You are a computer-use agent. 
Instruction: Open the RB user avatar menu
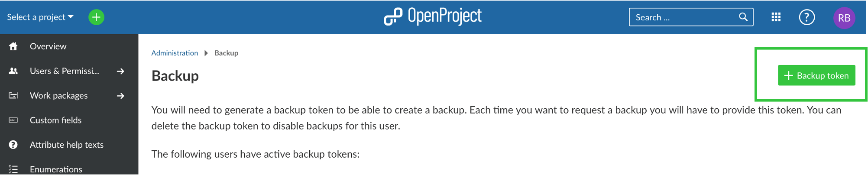point(844,18)
